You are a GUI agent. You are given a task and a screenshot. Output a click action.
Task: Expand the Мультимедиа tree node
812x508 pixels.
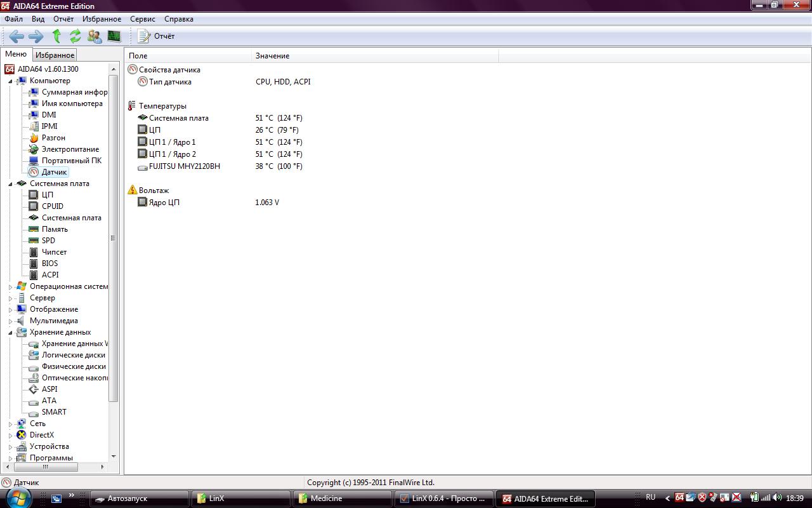point(10,321)
